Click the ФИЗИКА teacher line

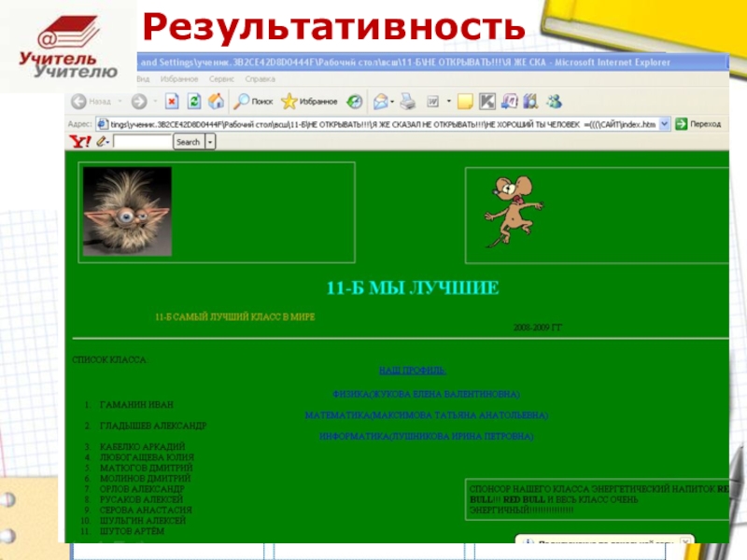[x=426, y=394]
